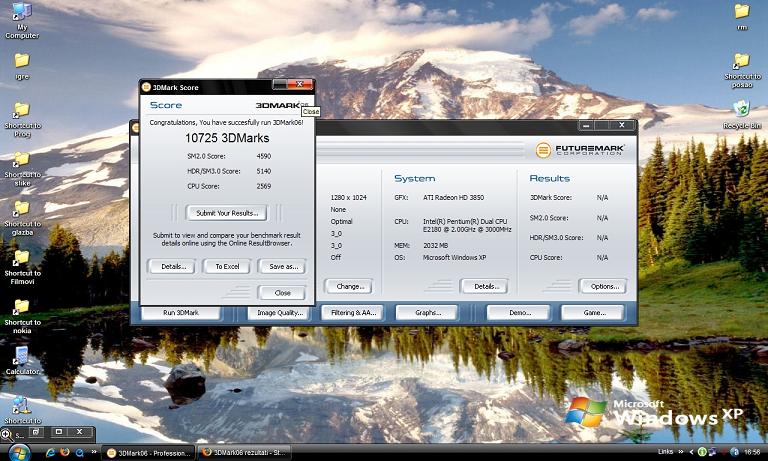Open the Shortcut to posao folder
This screenshot has height=461, width=768.
[x=742, y=61]
